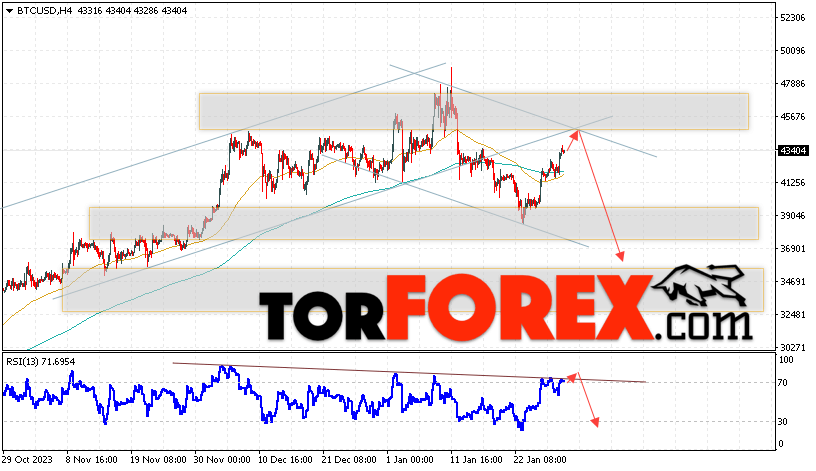This screenshot has height=471, width=816.
Task: Select the RSI(13) 71.6954 indicator label
Action: [41, 361]
